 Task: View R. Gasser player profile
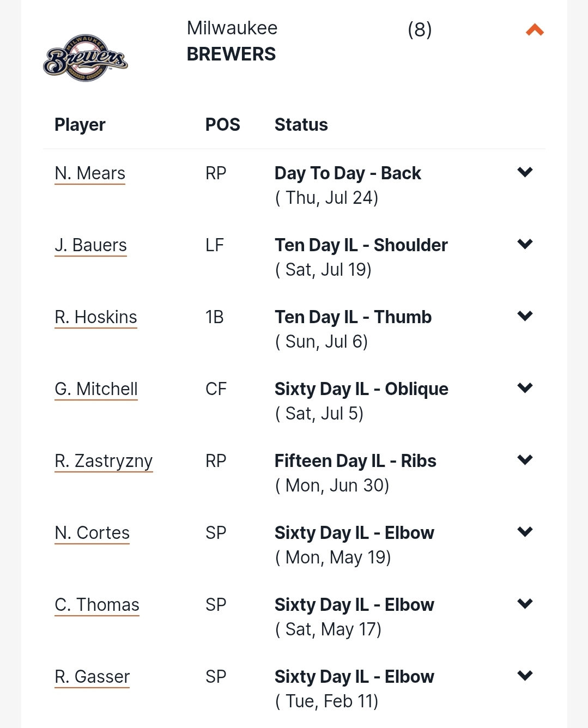(92, 677)
